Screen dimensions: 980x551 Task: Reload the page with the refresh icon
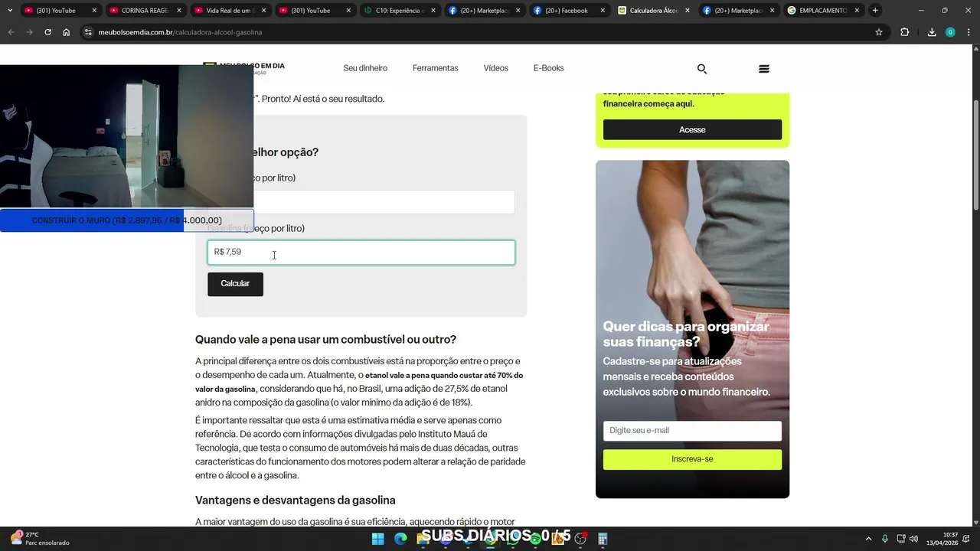coord(47,32)
